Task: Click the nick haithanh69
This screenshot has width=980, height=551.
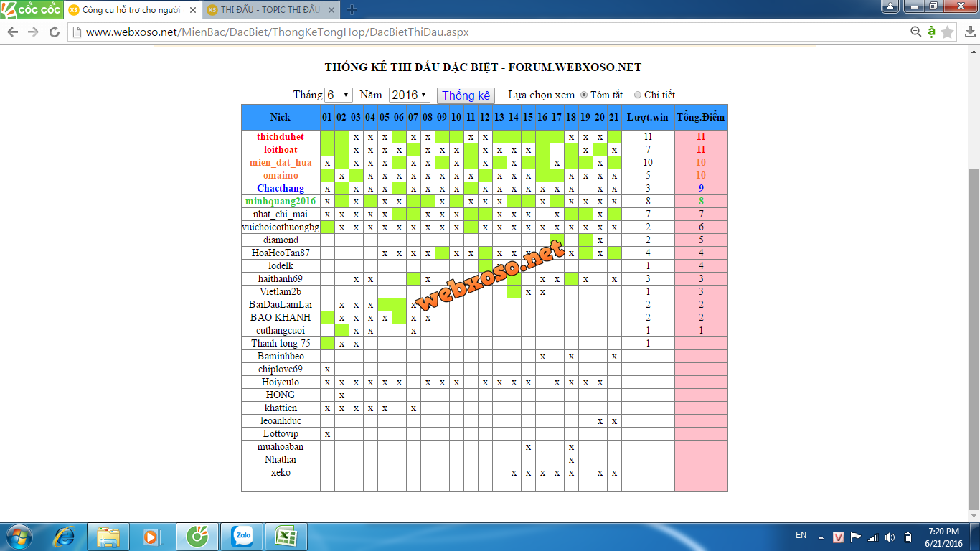Action: (281, 278)
